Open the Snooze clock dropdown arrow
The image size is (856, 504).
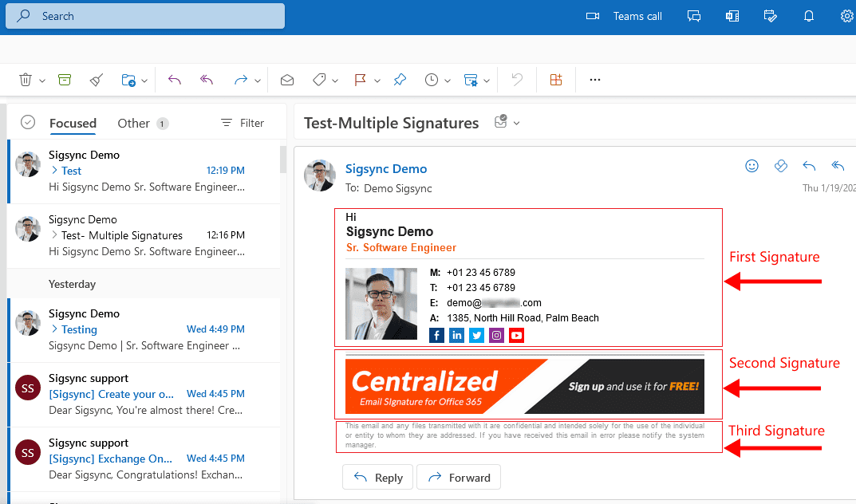[x=446, y=81]
